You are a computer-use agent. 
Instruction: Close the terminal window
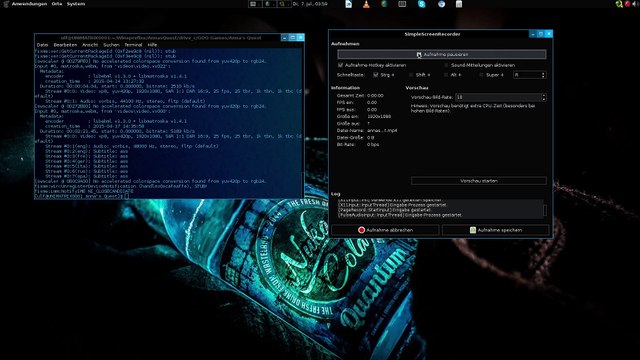pyautogui.click(x=300, y=38)
